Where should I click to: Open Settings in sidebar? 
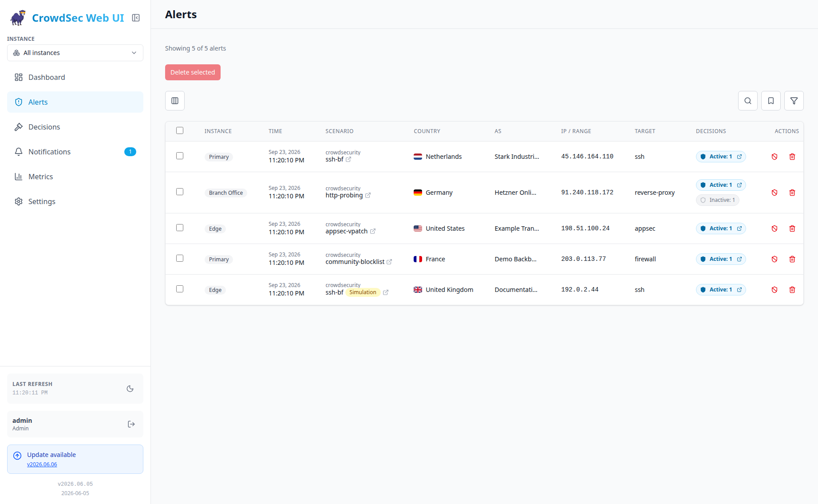75,201
